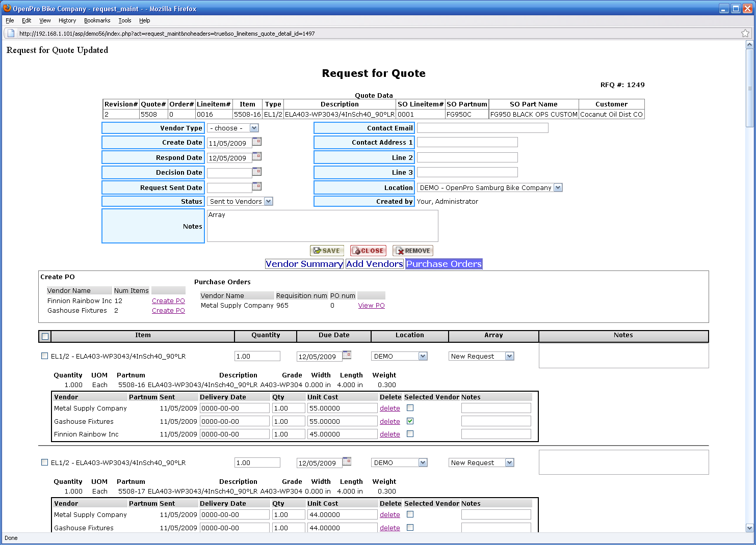
Task: Open the Respond Date calendar picker
Action: (257, 156)
